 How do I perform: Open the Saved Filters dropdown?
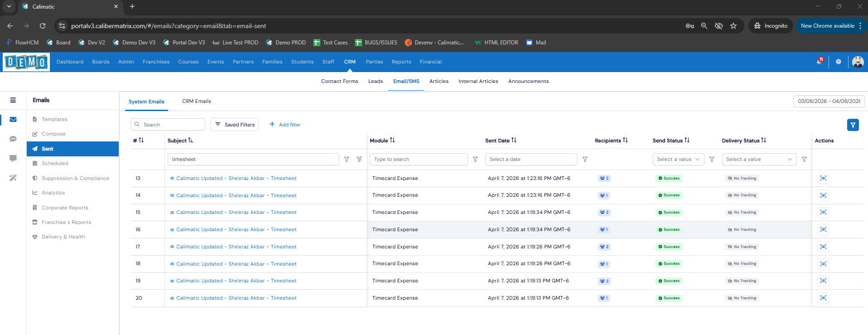click(235, 125)
